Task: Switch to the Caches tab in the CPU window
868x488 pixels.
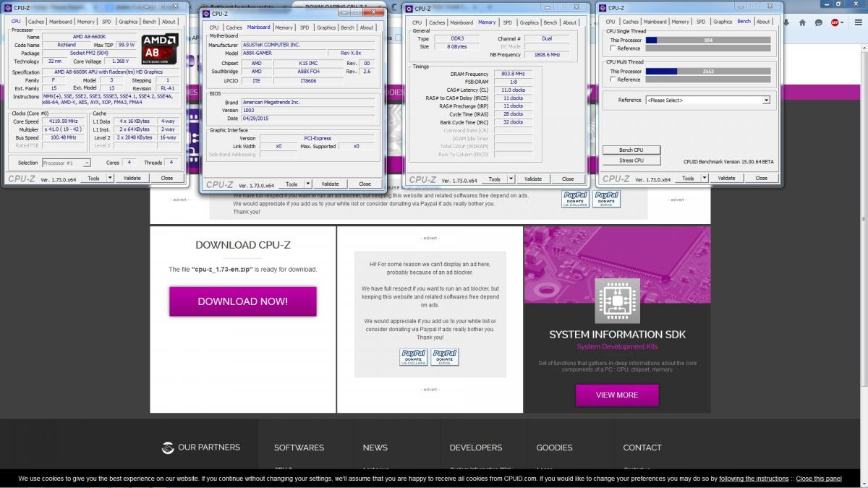Action: point(35,22)
